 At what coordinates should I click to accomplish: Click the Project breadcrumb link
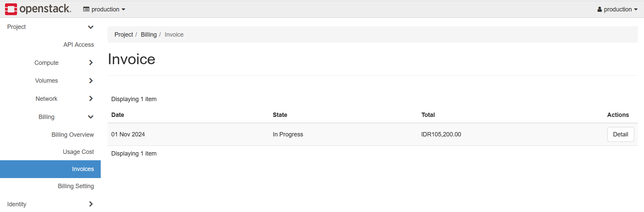coord(124,35)
